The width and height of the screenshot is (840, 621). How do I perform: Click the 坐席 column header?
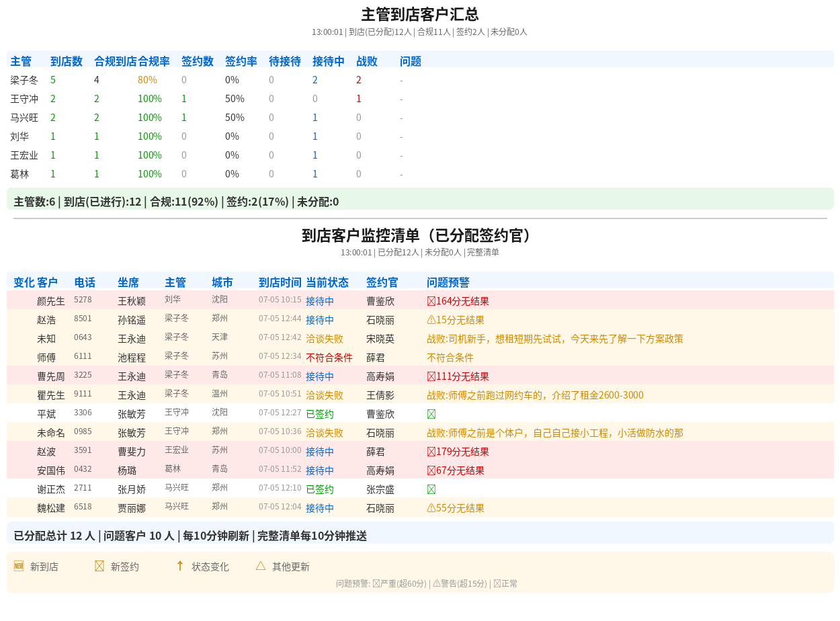(128, 282)
